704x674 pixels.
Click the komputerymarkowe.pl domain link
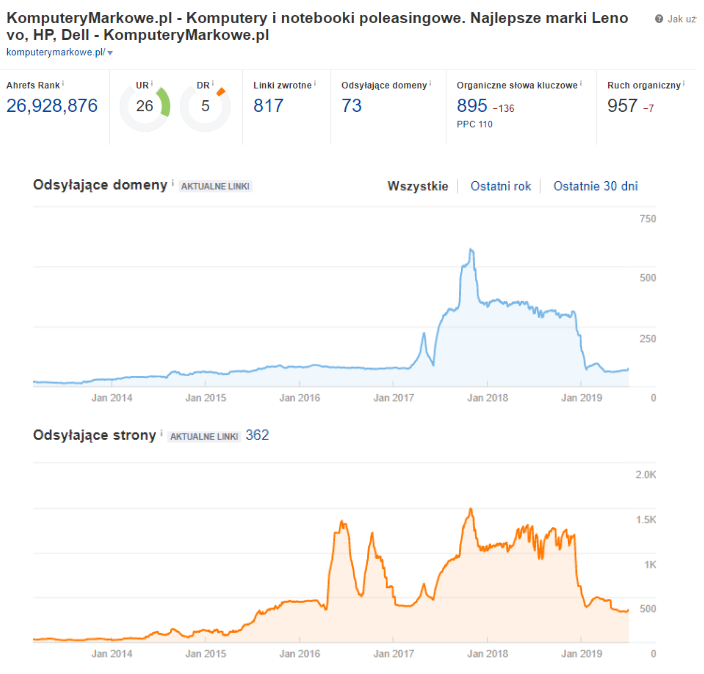click(x=56, y=53)
